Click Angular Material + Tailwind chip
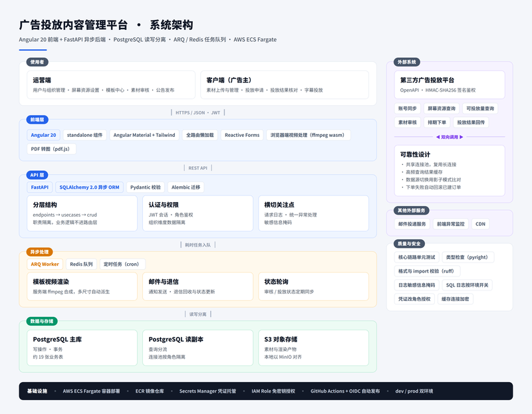532x414 pixels. pyautogui.click(x=144, y=135)
